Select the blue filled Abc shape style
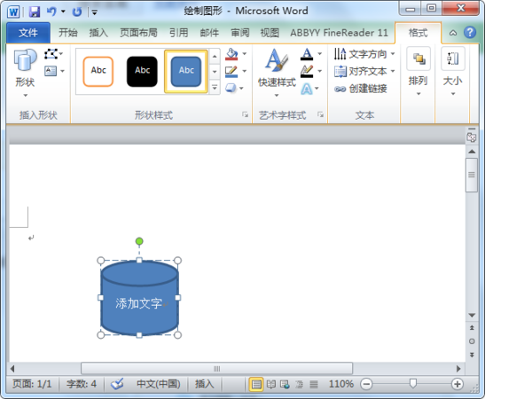532x399 pixels. point(186,71)
